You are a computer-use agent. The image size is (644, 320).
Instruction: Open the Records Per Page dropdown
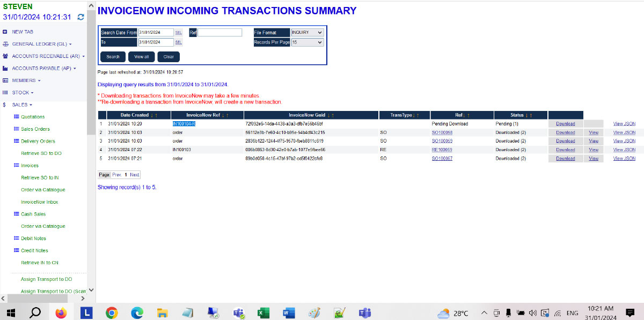[307, 42]
